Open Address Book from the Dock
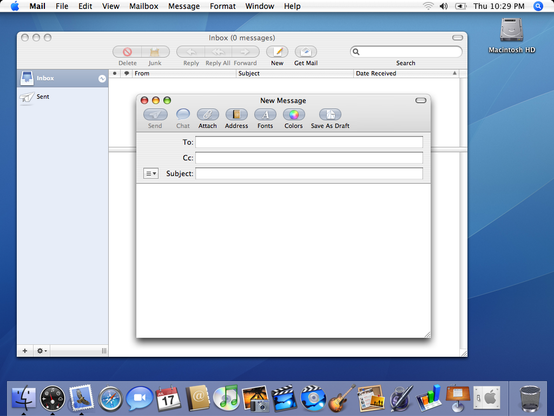Viewport: 554px width, 416px height. pos(197,398)
